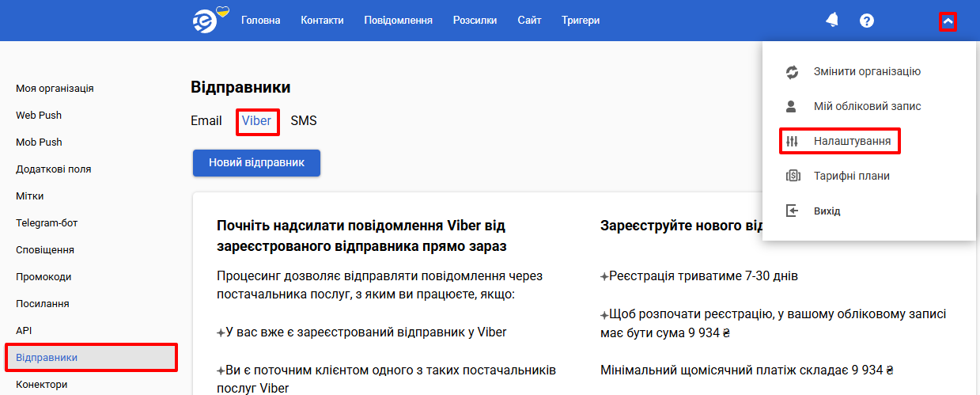Viewport: 980px width, 395px height.
Task: Open Моя організація in sidebar
Action: tap(55, 88)
